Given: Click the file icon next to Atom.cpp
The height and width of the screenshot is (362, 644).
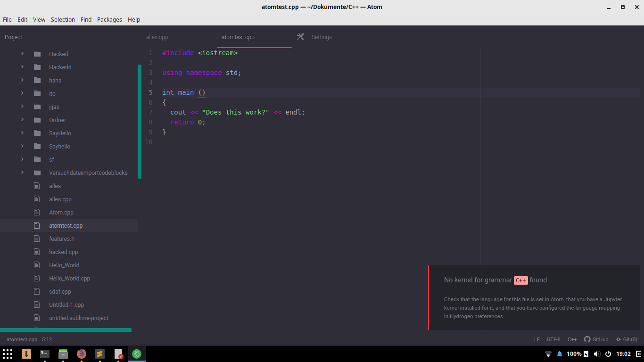Looking at the screenshot, I should 37,212.
